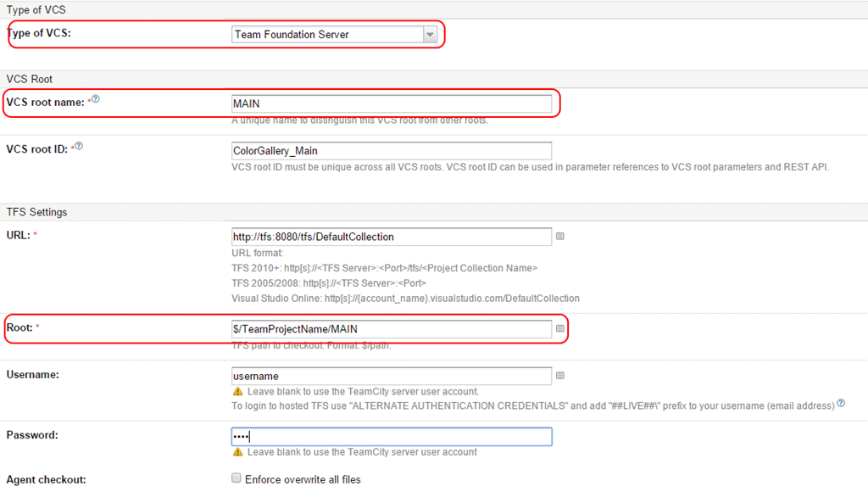Click warning icon below the Username field

pyautogui.click(x=237, y=392)
